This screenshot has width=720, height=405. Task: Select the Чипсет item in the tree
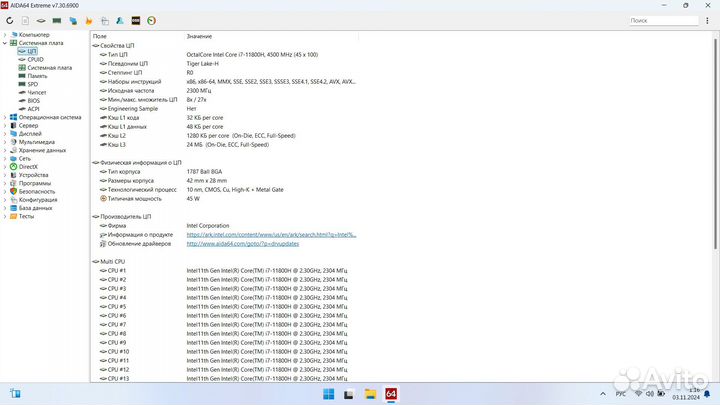click(x=37, y=92)
